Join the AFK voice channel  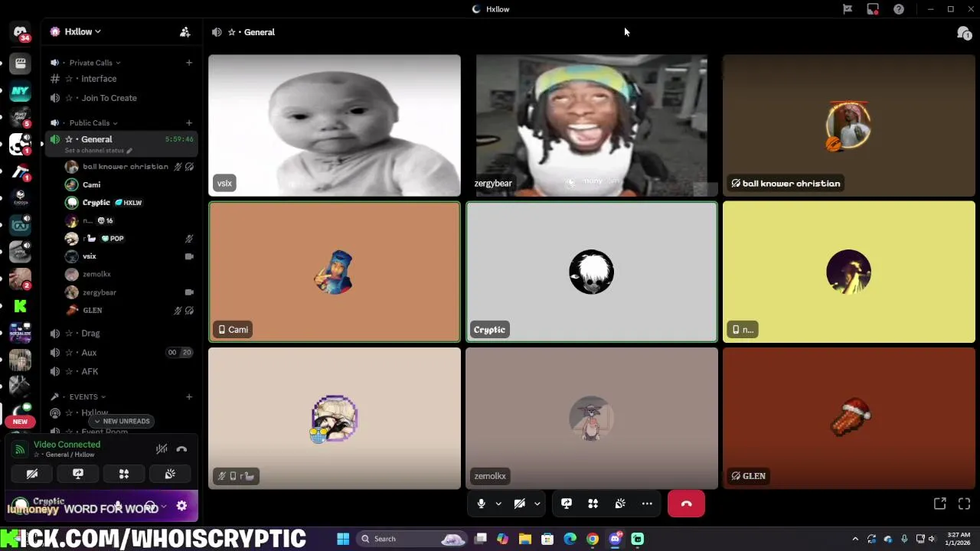(121, 372)
